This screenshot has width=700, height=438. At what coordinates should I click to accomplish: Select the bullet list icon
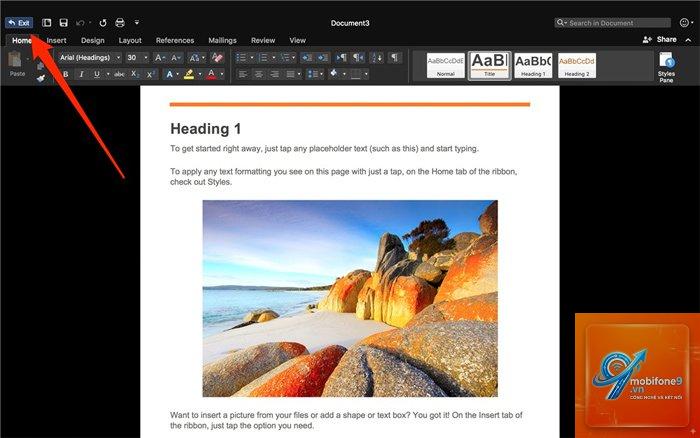coord(241,58)
